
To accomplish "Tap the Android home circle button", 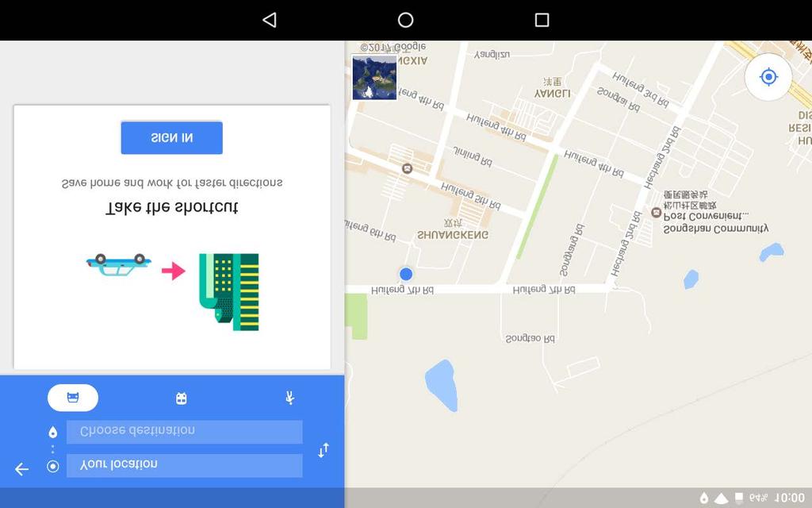I will tap(405, 20).
